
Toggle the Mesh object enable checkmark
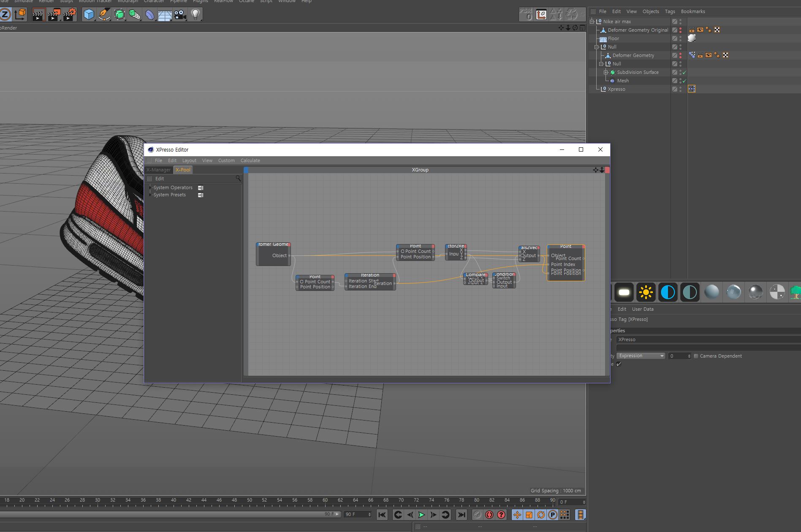coord(684,81)
